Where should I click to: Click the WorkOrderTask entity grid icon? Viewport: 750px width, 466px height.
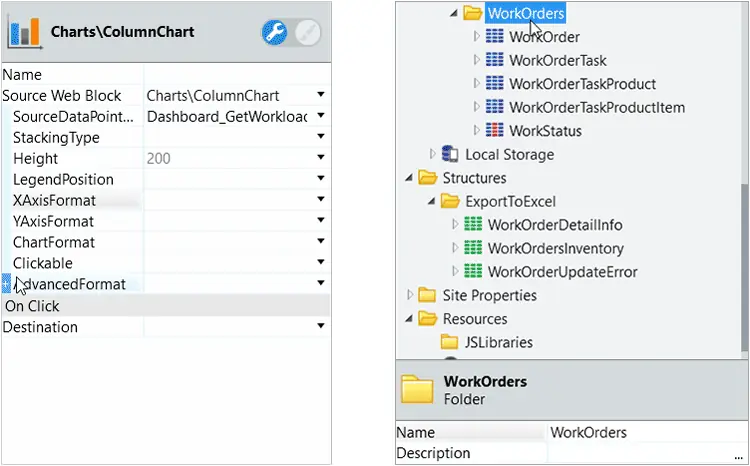tap(495, 59)
